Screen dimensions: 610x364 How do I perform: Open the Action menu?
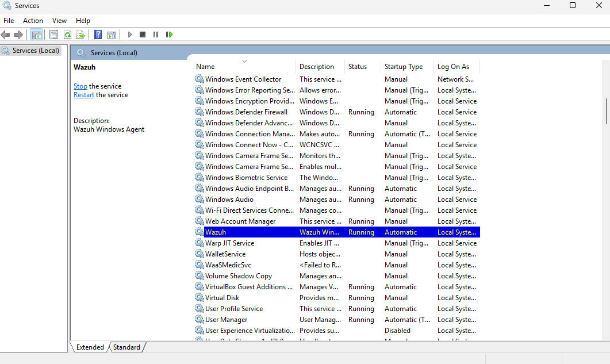tap(33, 20)
